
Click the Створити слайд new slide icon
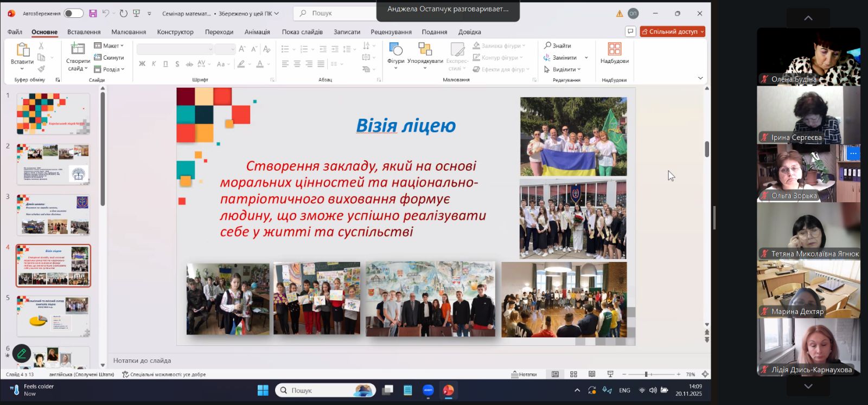pyautogui.click(x=78, y=50)
